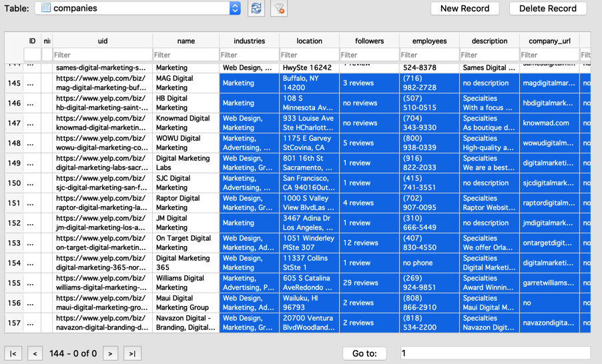Click the Go to: button
Screen dimensions: 602x364
364,353
